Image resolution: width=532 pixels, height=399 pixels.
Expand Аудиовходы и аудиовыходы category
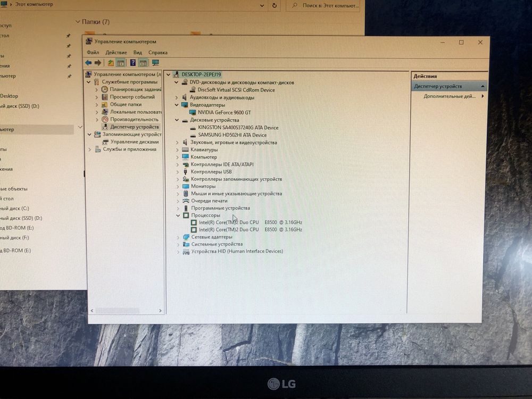[177, 97]
